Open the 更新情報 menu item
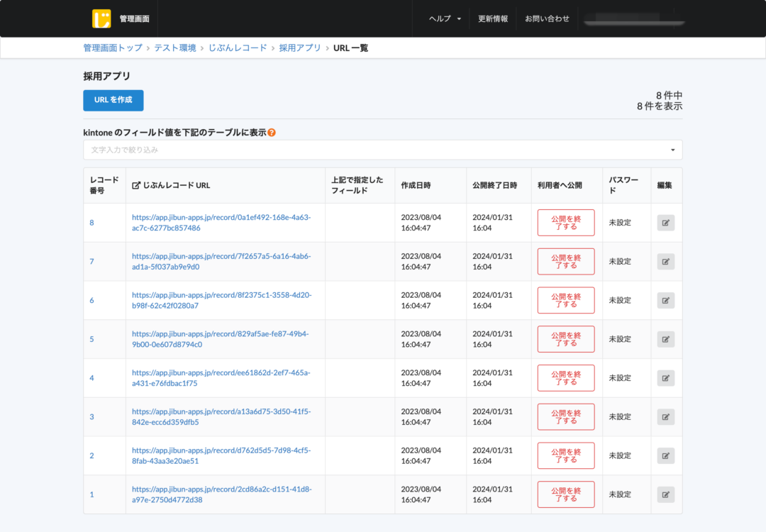 pyautogui.click(x=492, y=19)
